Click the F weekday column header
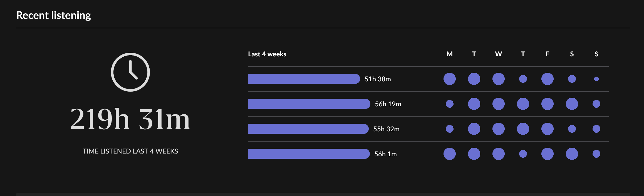644x196 pixels. (547, 54)
